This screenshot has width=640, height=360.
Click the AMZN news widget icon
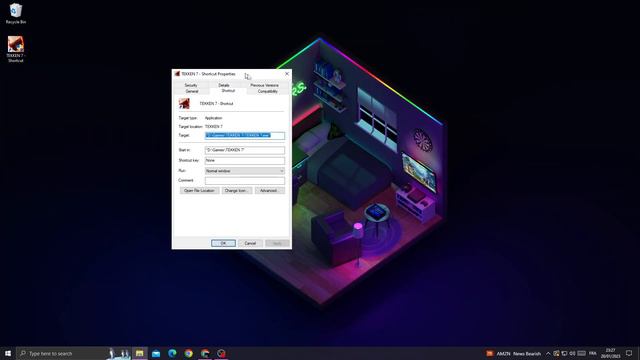489,353
